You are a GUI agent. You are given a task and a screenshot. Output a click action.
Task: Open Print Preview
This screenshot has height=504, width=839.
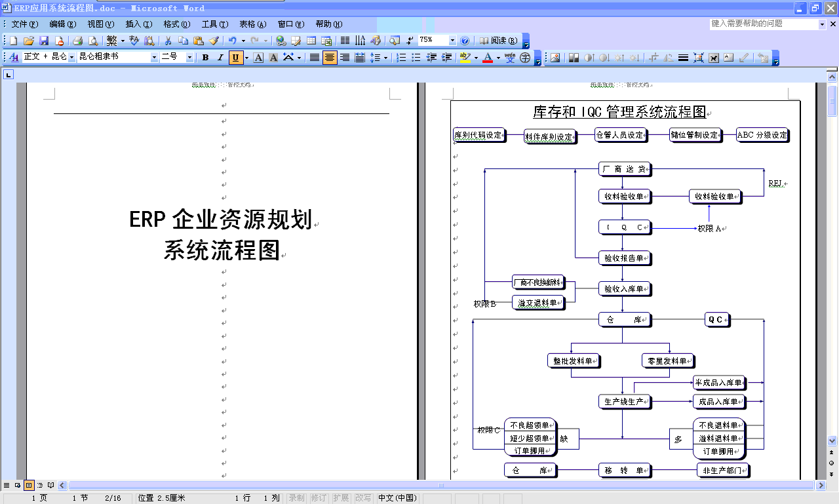tap(93, 39)
